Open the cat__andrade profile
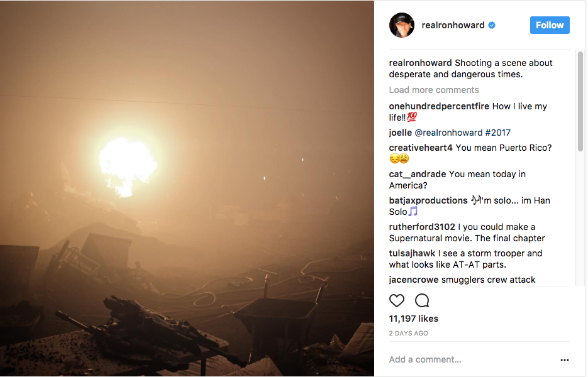Screen dimensions: 588x377 click(x=418, y=174)
